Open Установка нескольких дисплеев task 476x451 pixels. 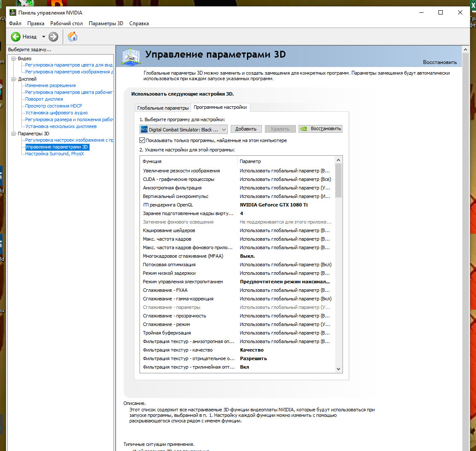[61, 126]
